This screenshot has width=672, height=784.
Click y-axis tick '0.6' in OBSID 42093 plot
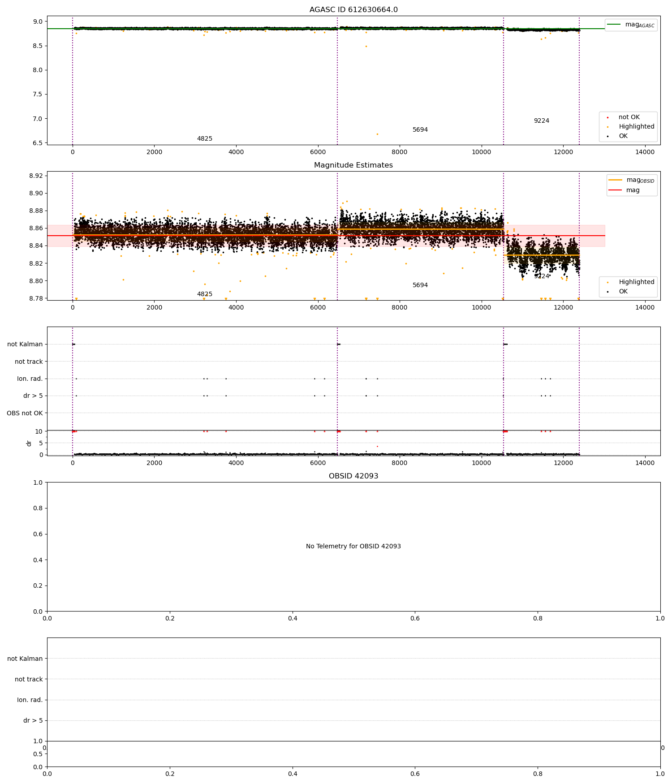click(38, 534)
